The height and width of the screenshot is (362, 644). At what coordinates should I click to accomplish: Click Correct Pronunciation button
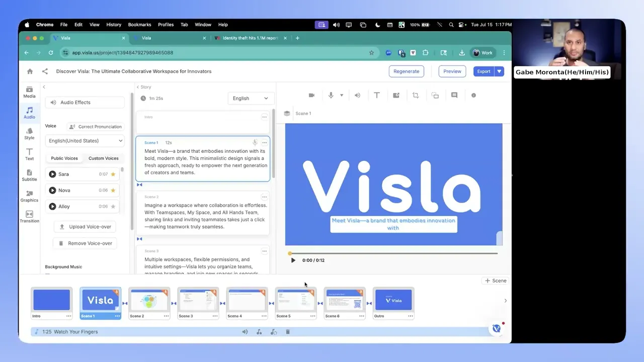[x=95, y=127]
